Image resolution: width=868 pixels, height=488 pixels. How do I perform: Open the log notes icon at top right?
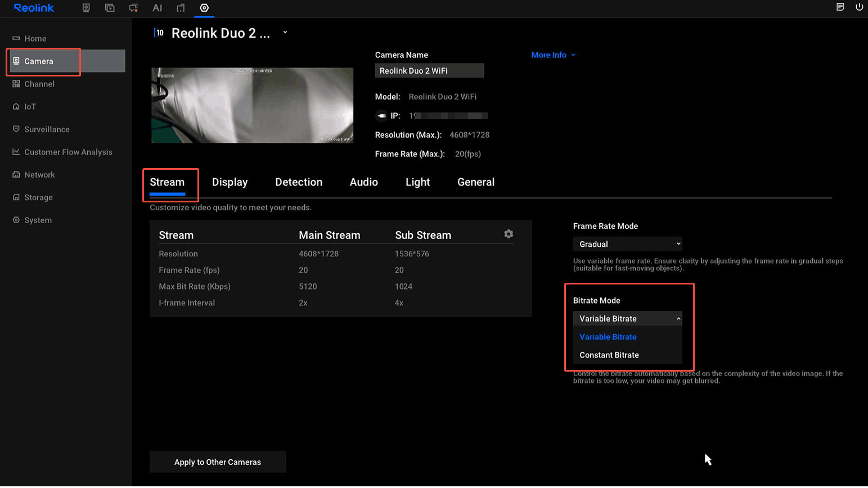pyautogui.click(x=840, y=7)
